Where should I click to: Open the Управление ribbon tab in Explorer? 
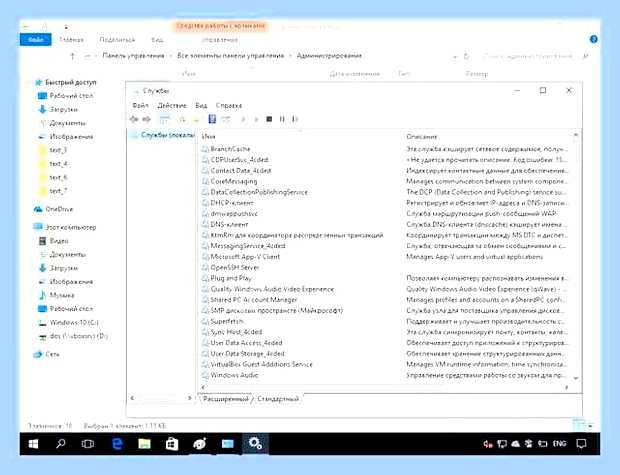[x=220, y=40]
